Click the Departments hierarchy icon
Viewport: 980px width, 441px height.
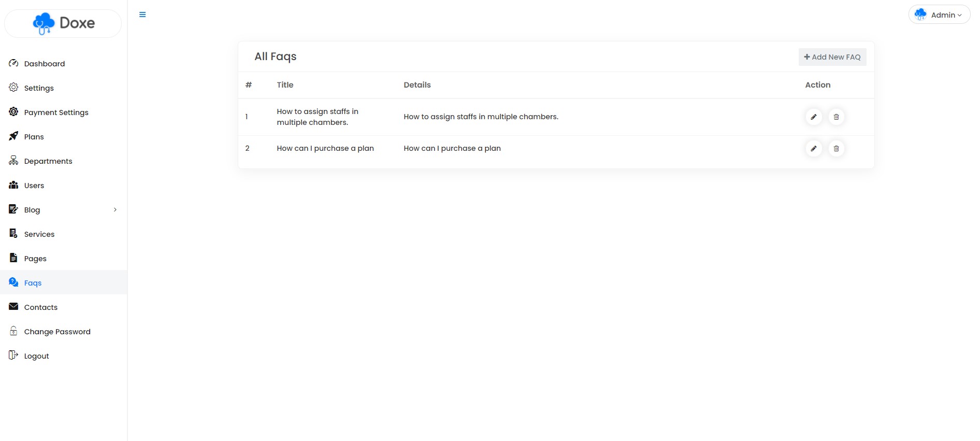tap(13, 161)
